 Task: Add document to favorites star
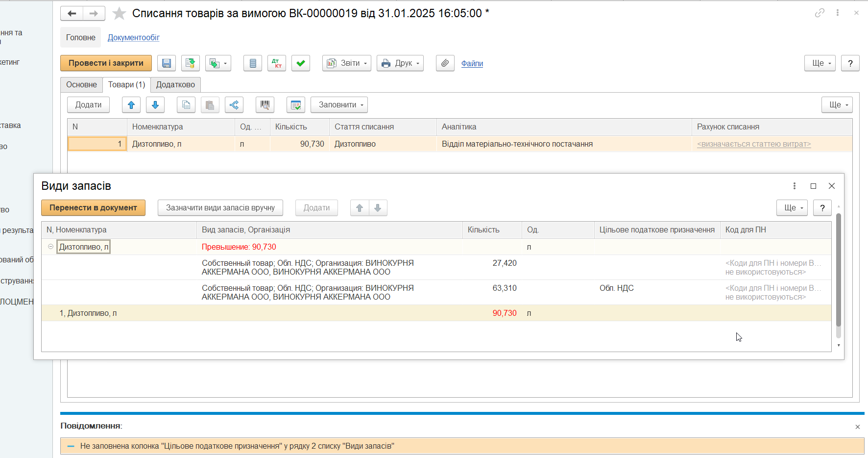pyautogui.click(x=119, y=14)
